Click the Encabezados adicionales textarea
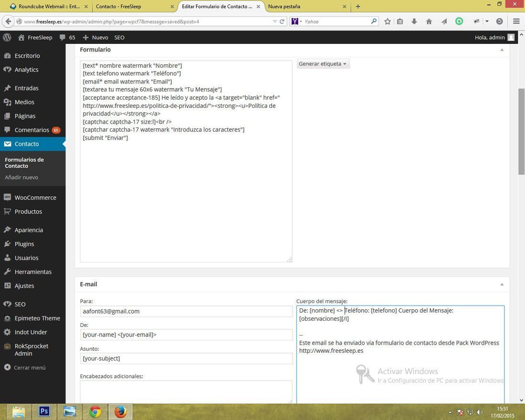 (186, 391)
